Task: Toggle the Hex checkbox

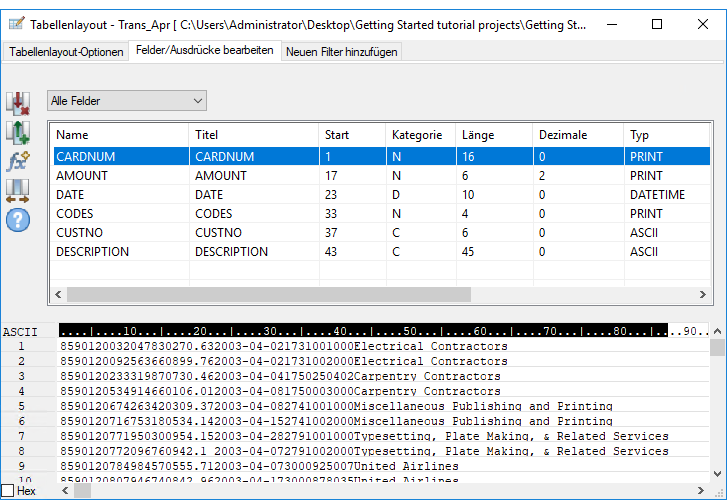Action: point(8,491)
